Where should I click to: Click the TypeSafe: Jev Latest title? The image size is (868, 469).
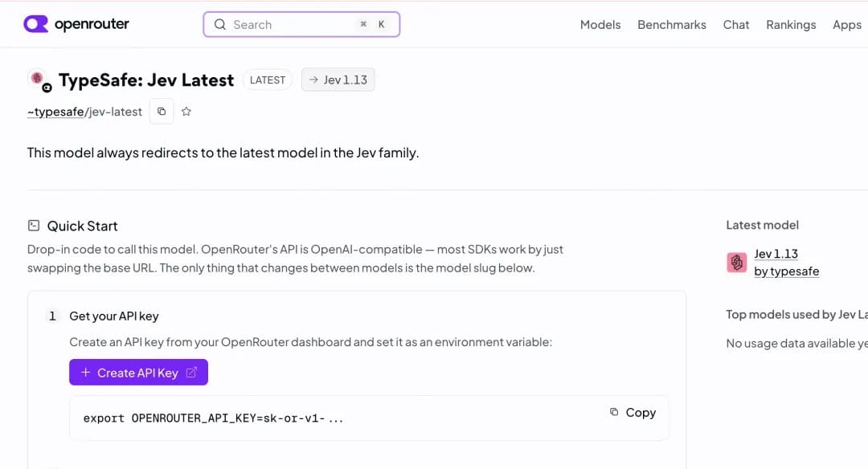146,80
